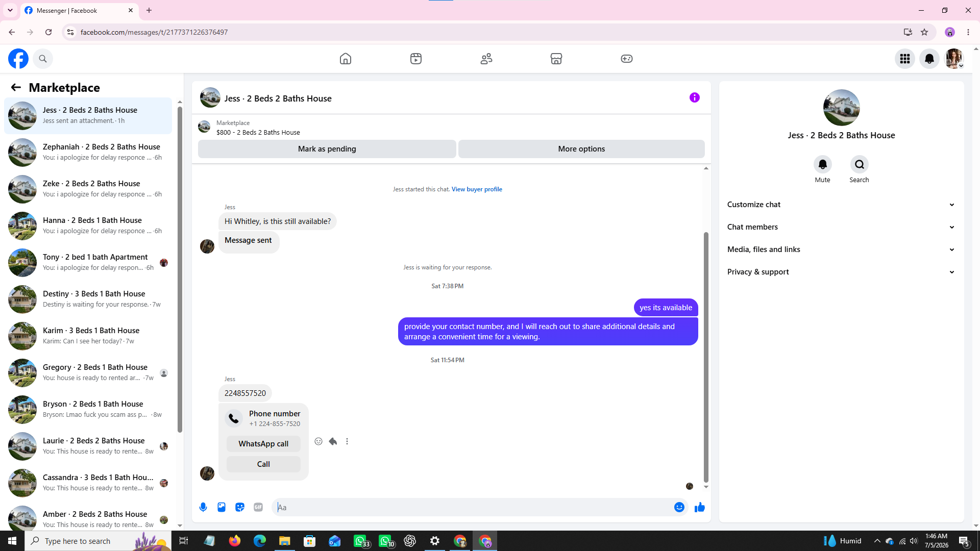Open more options dots beside phone message

point(347,441)
